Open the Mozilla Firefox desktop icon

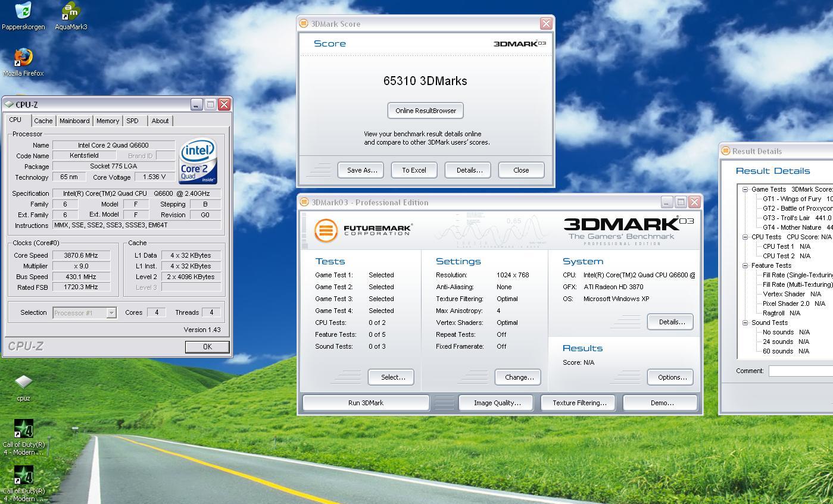[x=23, y=62]
